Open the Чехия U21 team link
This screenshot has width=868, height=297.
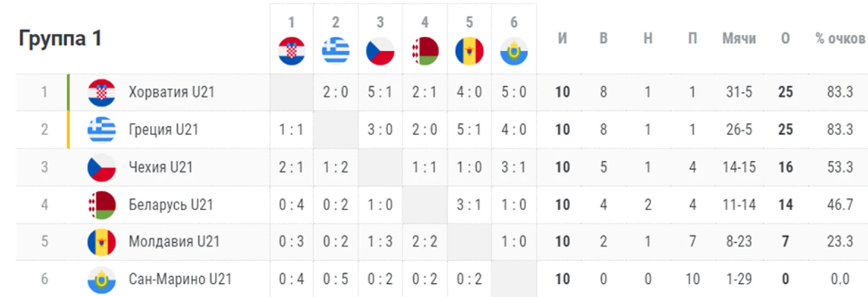[161, 167]
